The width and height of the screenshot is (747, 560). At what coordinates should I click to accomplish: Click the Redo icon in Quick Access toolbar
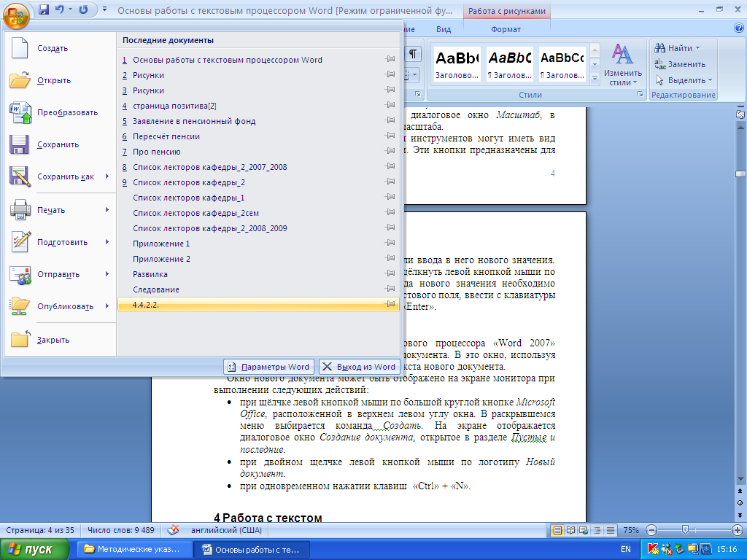[x=83, y=9]
